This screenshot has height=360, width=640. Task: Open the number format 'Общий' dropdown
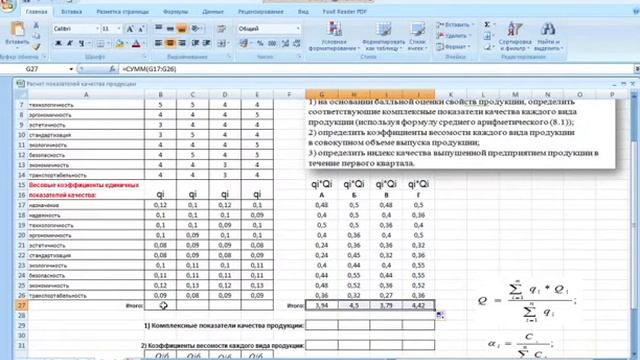(298, 29)
